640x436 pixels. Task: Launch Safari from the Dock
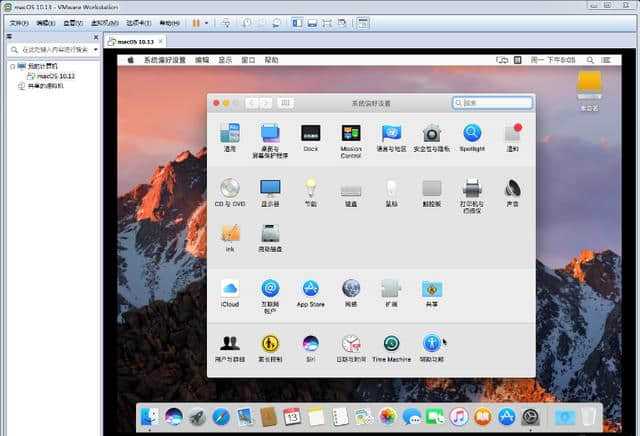click(x=221, y=417)
